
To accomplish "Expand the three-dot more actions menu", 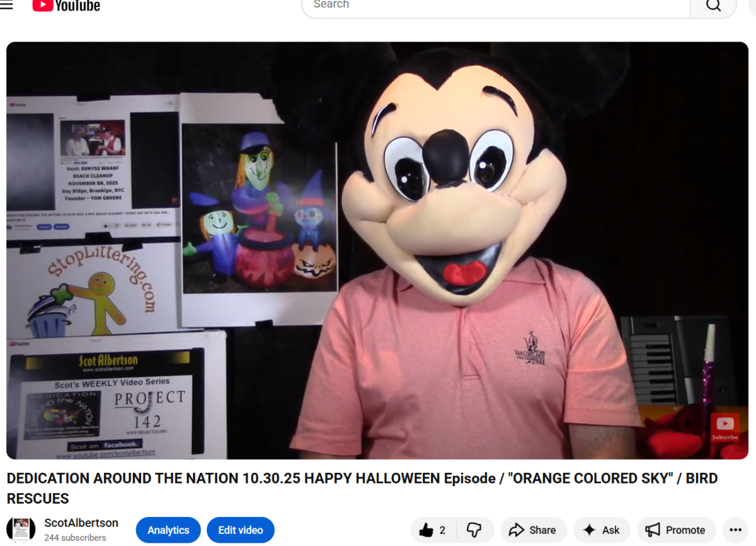I will [x=735, y=530].
